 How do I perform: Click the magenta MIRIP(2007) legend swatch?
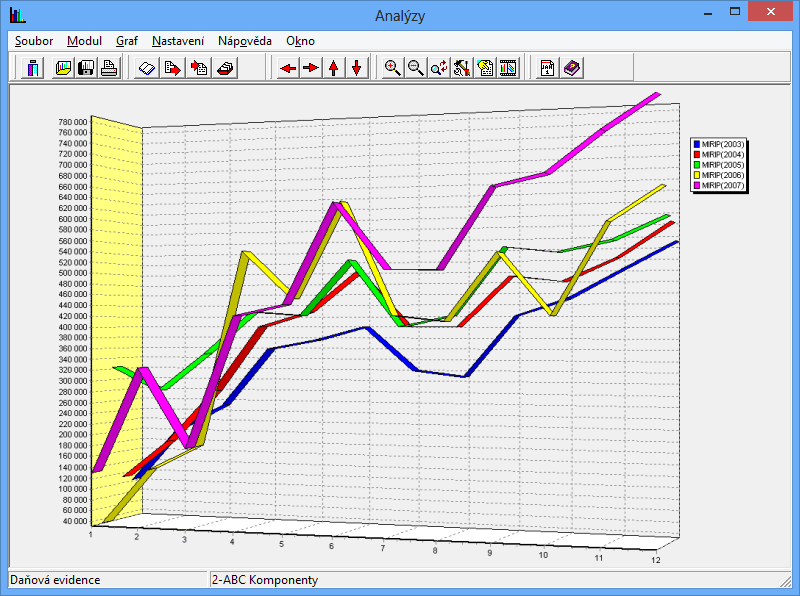[697, 185]
